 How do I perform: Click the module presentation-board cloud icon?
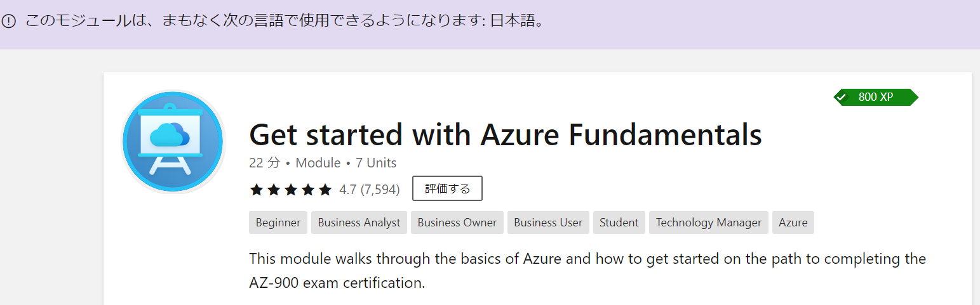tap(173, 141)
